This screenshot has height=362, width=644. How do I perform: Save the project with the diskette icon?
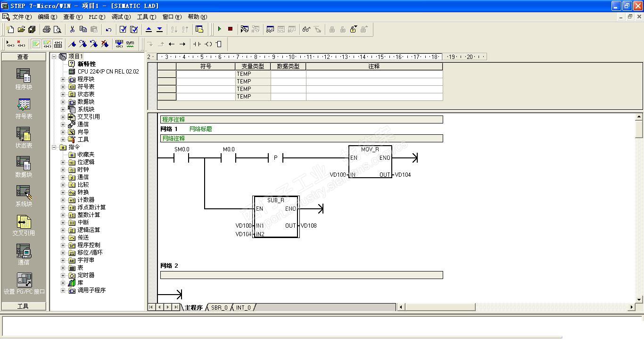[32, 29]
